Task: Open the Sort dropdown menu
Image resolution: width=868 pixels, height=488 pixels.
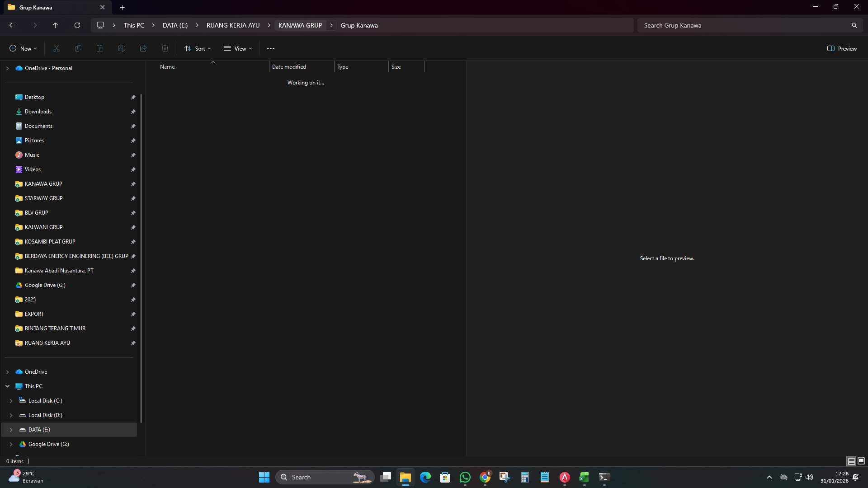Action: 198,48
